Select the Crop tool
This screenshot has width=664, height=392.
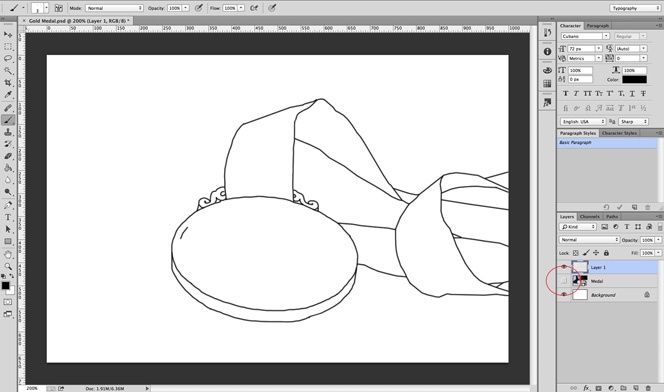tap(8, 83)
